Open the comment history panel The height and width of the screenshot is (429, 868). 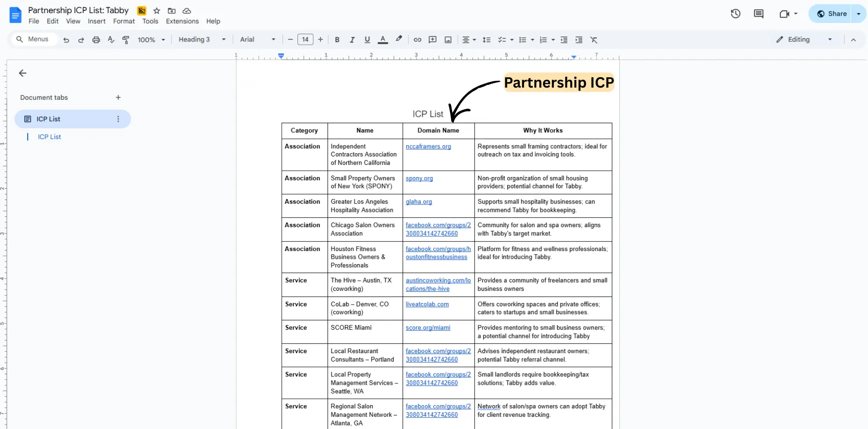(759, 14)
